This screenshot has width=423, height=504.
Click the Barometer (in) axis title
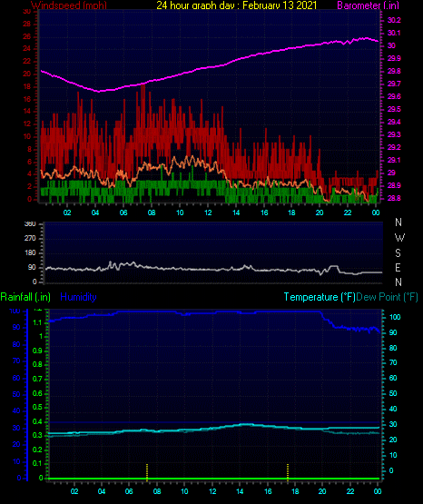tap(368, 5)
